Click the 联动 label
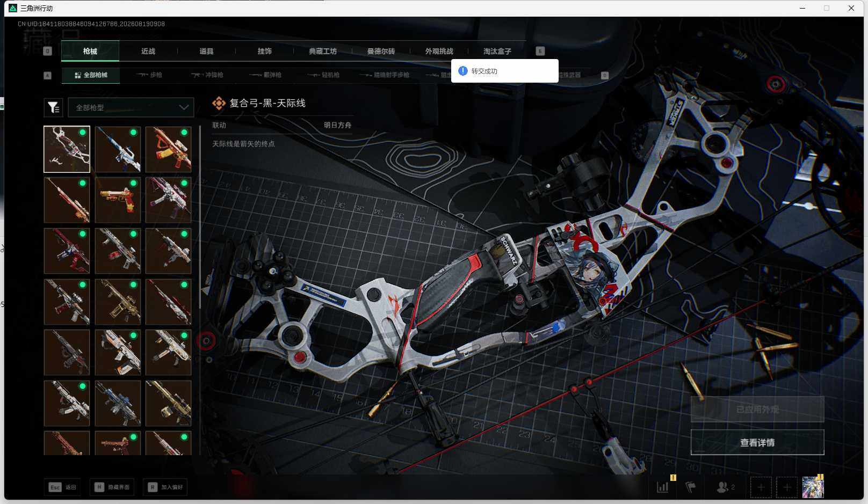This screenshot has width=868, height=504. 219,125
